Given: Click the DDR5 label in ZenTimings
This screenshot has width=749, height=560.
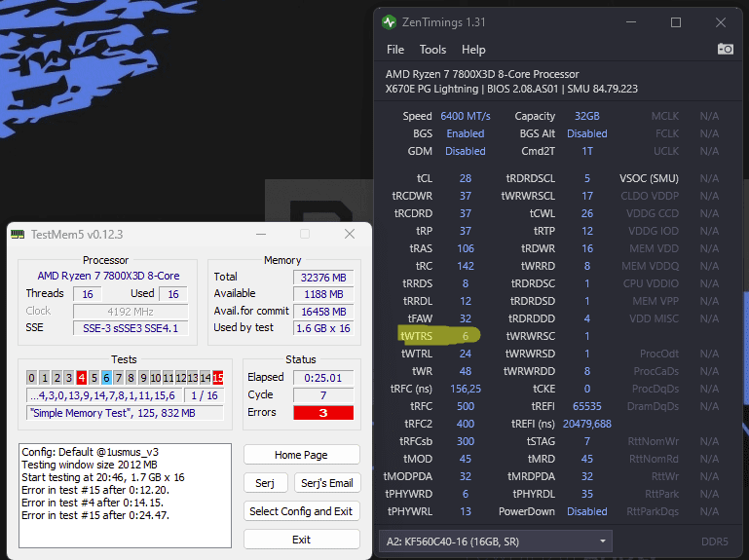Looking at the screenshot, I should coord(715,541).
